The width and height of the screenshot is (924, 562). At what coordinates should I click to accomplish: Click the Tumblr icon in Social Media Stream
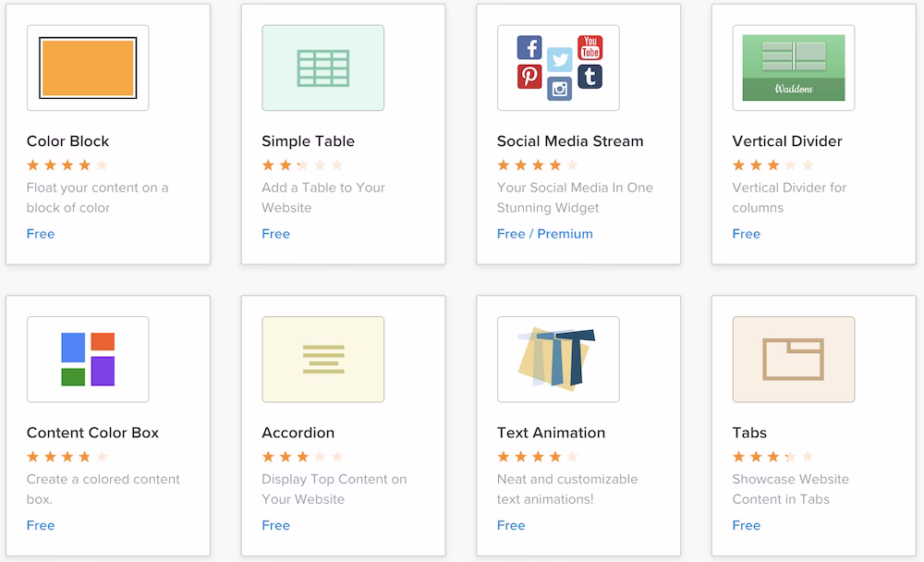590,76
